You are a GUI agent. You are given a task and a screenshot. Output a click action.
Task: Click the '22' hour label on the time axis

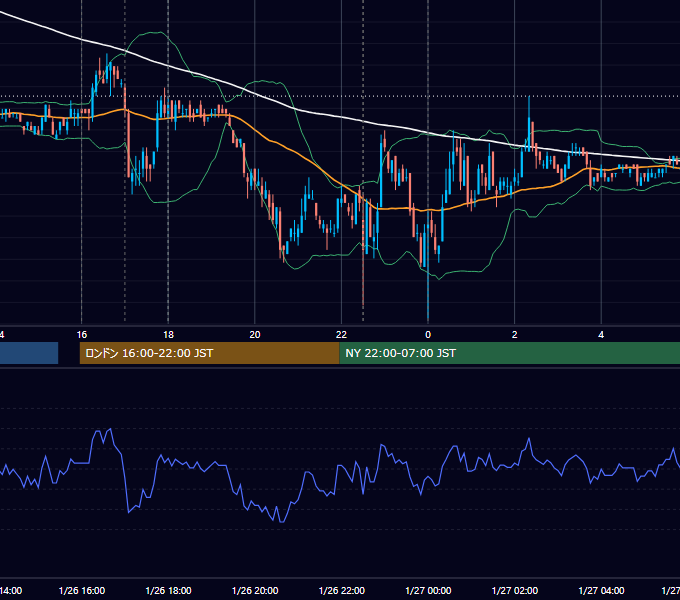click(x=341, y=335)
